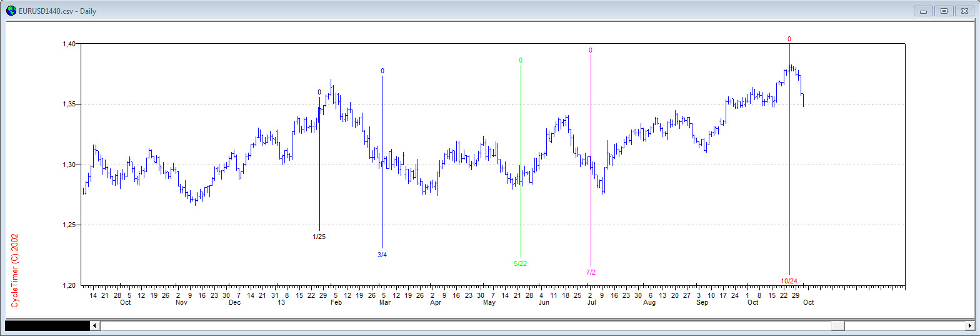Select the black 1/25 cycle marker label
The image size is (980, 336).
pos(319,237)
